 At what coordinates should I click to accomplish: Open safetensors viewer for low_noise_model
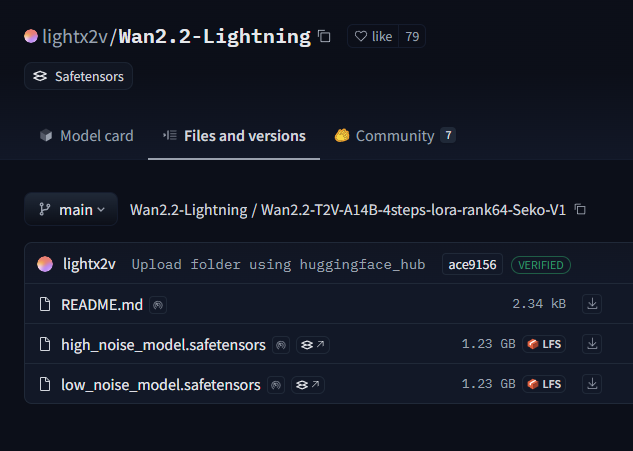(308, 385)
